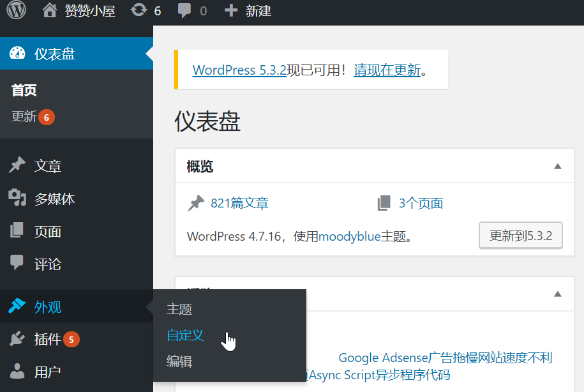Click the plus icon for 新建
This screenshot has width=584, height=392.
231,10
